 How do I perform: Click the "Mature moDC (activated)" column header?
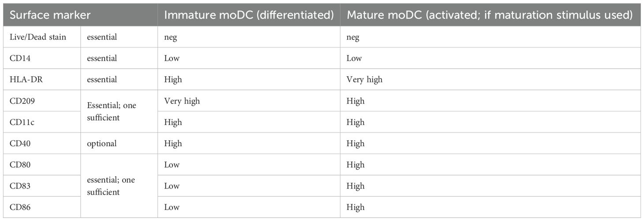pos(490,14)
